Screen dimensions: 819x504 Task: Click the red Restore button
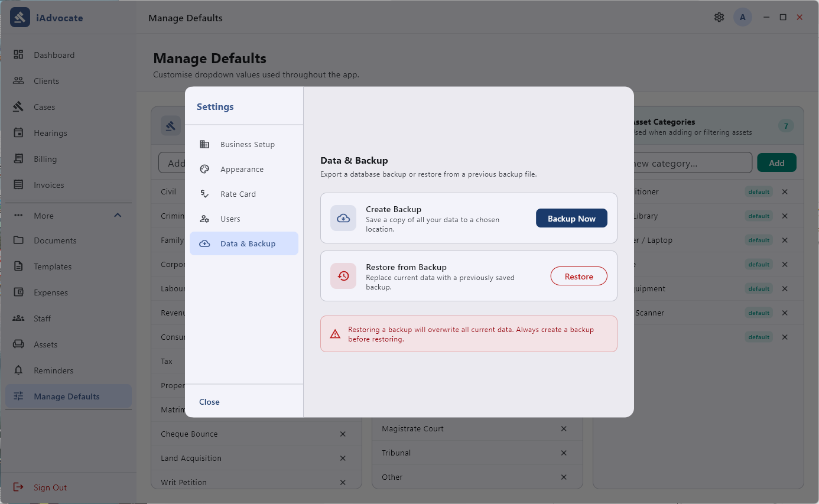tap(578, 276)
